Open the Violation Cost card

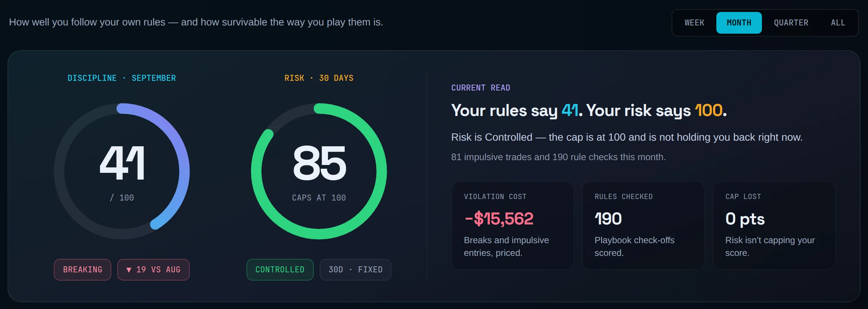[x=513, y=226]
